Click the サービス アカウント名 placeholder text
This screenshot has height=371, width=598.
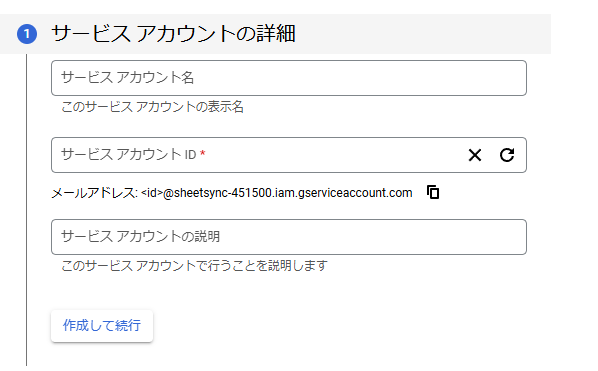point(127,77)
